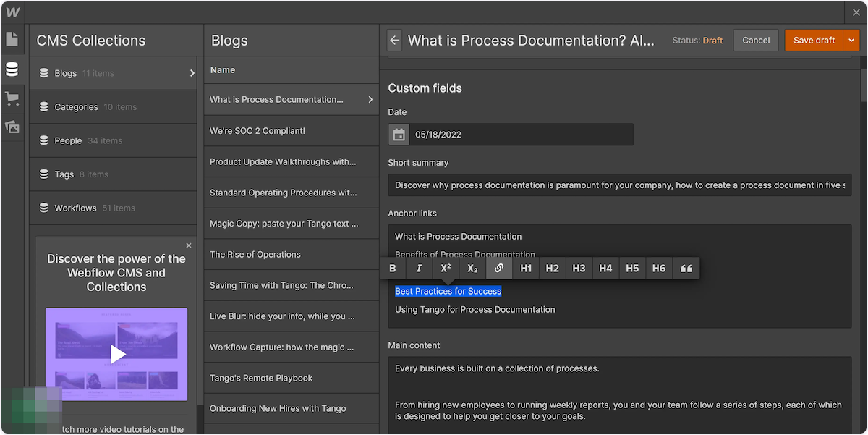Click into the Date field 05/18/2022
868x435 pixels.
(521, 135)
